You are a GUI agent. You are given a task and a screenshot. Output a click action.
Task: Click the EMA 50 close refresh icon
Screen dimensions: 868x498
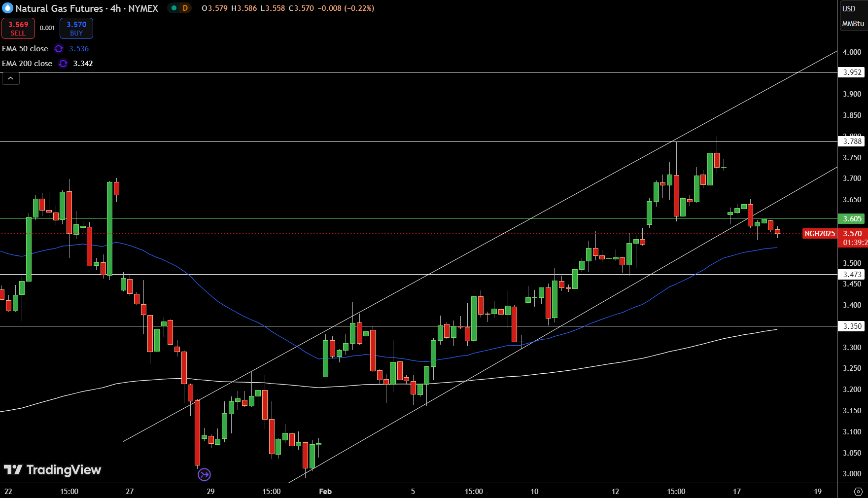[59, 49]
